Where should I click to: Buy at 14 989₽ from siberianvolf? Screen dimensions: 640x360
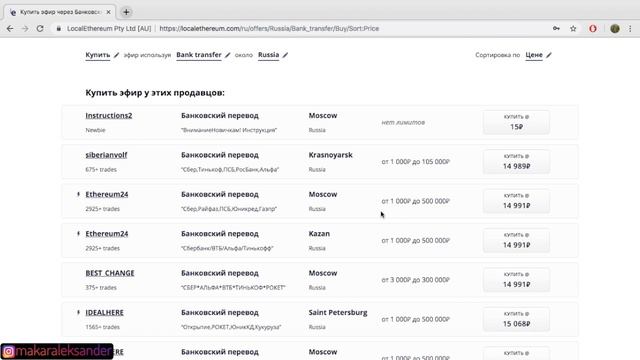click(516, 162)
